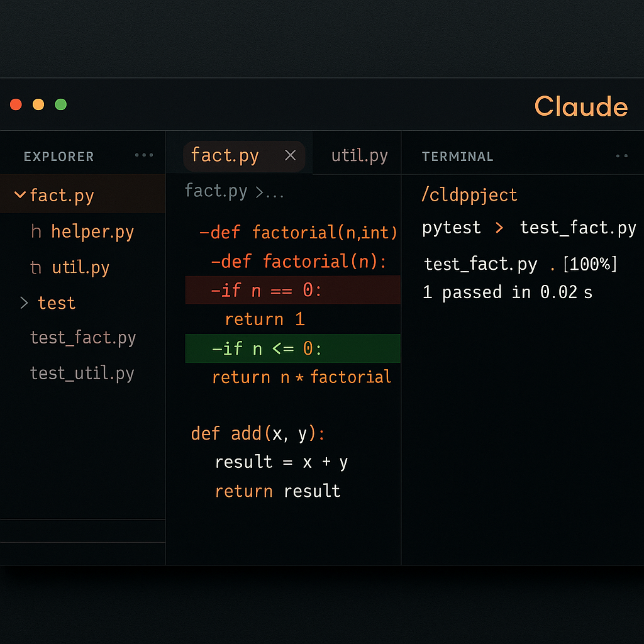The image size is (644, 644).
Task: Open the Terminal panel more-options dots
Action: (622, 156)
